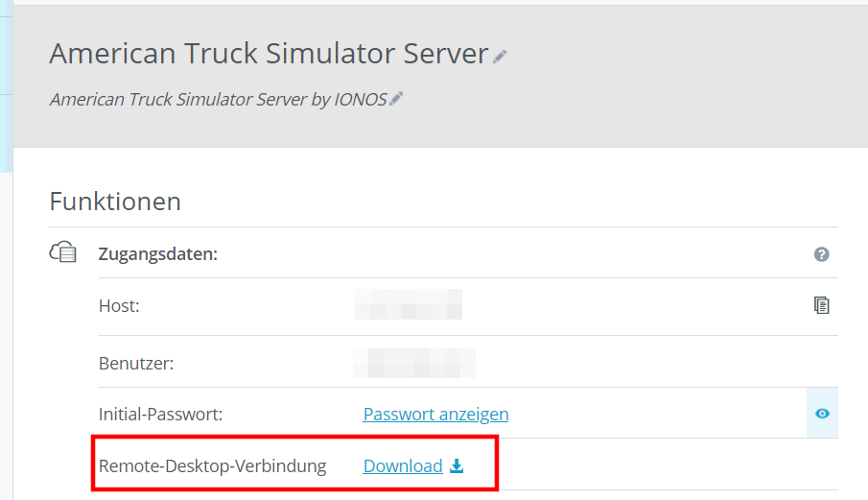Click the Zugangsdaten label
The height and width of the screenshot is (500, 868).
(157, 254)
